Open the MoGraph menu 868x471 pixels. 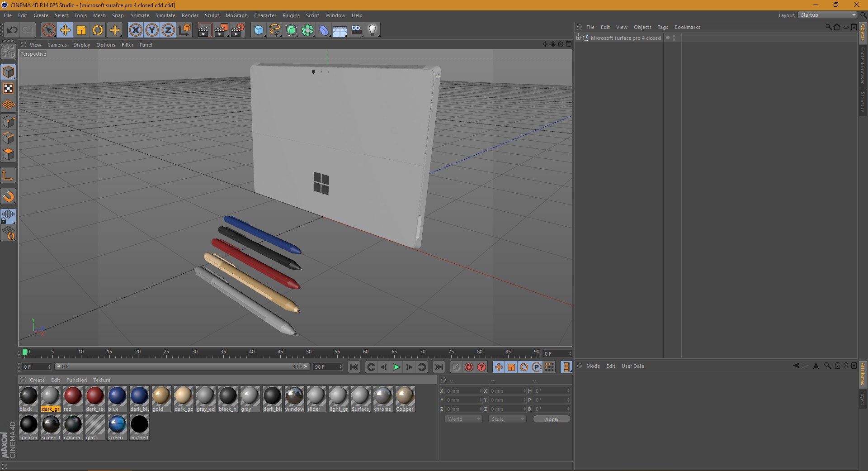[x=236, y=15]
